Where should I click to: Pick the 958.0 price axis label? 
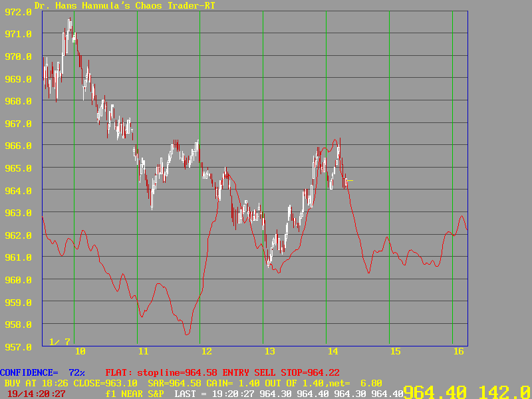18,325
